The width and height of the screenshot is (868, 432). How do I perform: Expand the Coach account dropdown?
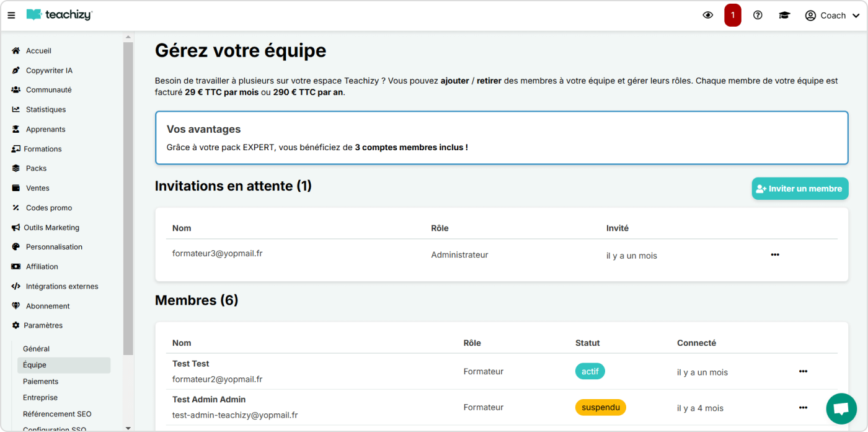pyautogui.click(x=831, y=15)
